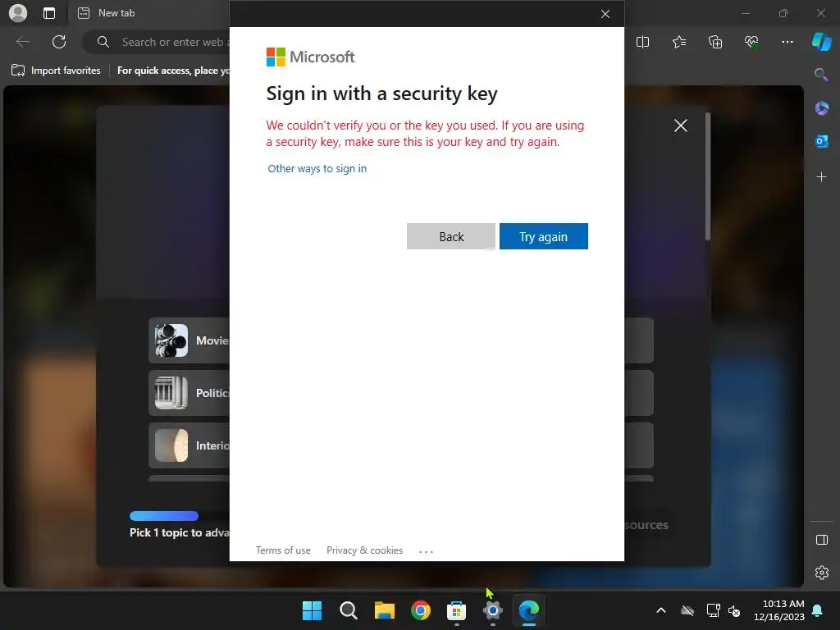Click the topic picker scrollbar

[x=708, y=177]
